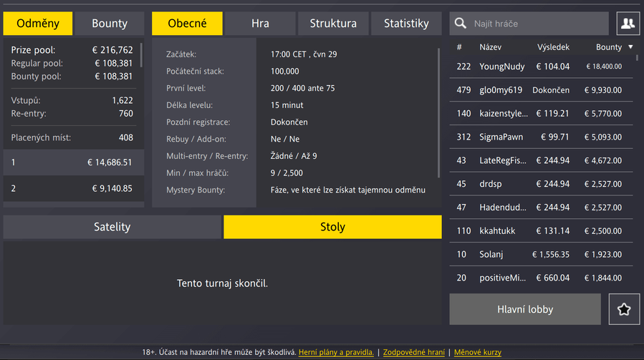Open the players group icon button
The width and height of the screenshot is (644, 360).
[x=628, y=24]
